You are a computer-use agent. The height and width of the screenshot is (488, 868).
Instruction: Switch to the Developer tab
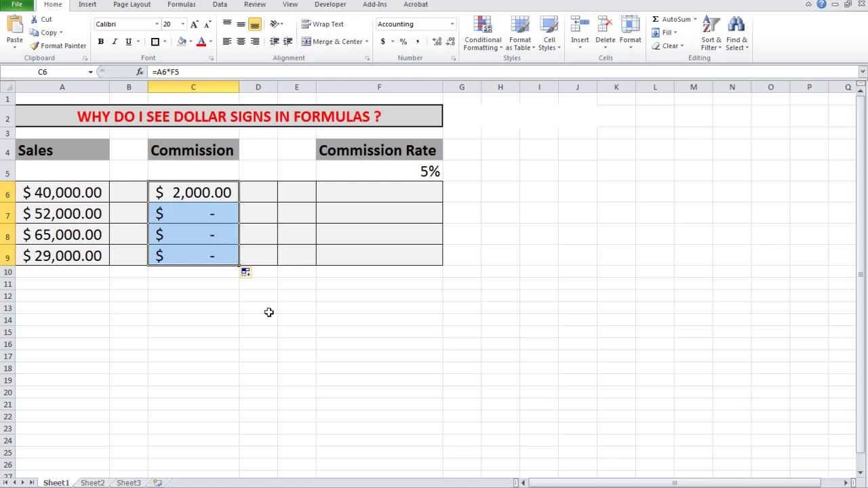(x=330, y=5)
